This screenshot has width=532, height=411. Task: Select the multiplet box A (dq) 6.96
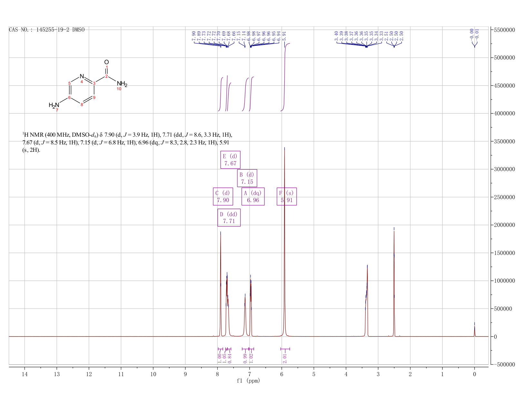tap(253, 196)
